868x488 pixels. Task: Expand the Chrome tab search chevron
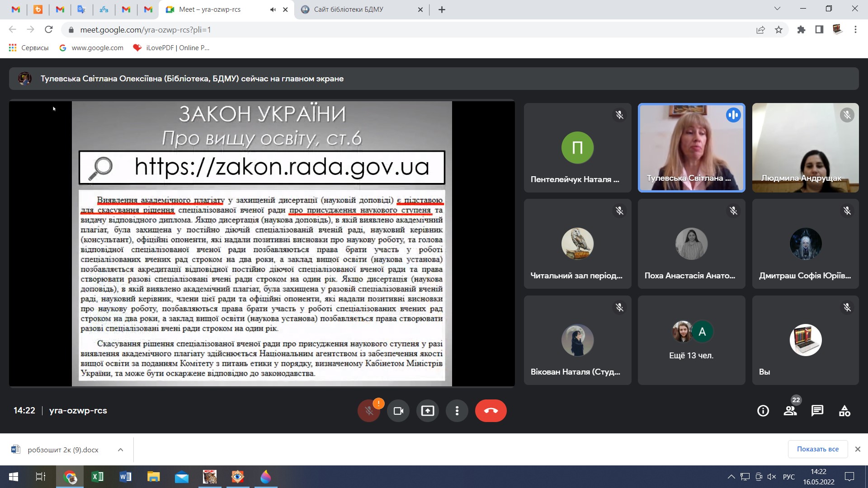tap(777, 9)
